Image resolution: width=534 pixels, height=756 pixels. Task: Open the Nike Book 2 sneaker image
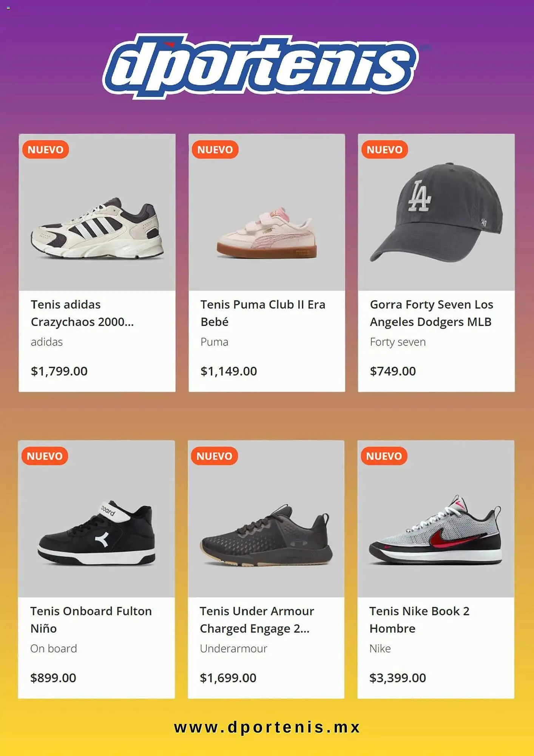436,531
